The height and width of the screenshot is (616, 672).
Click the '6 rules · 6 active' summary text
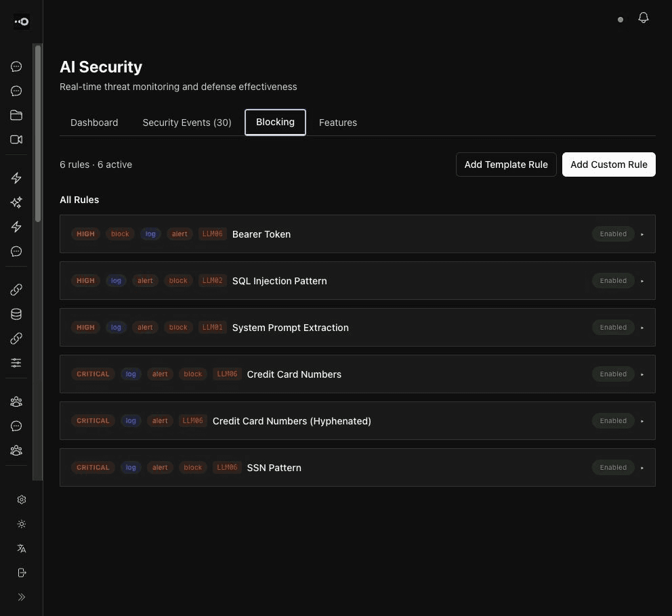(x=96, y=164)
